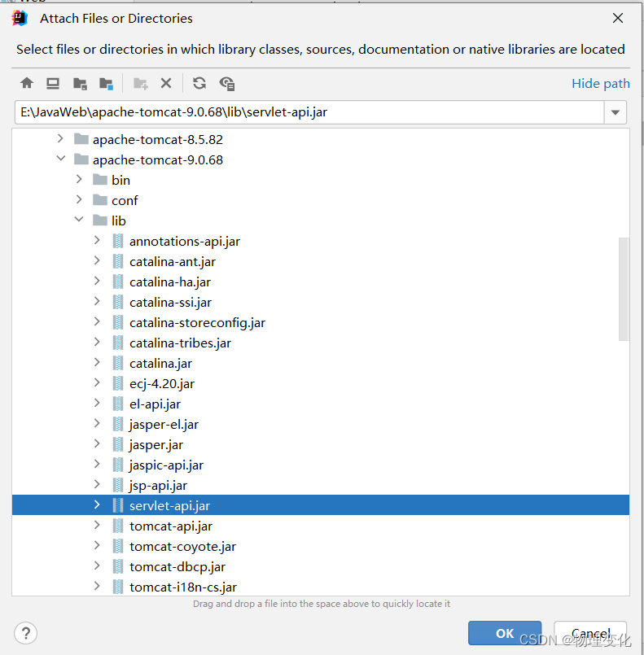
Task: Delete the selected item with X icon
Action: [166, 83]
